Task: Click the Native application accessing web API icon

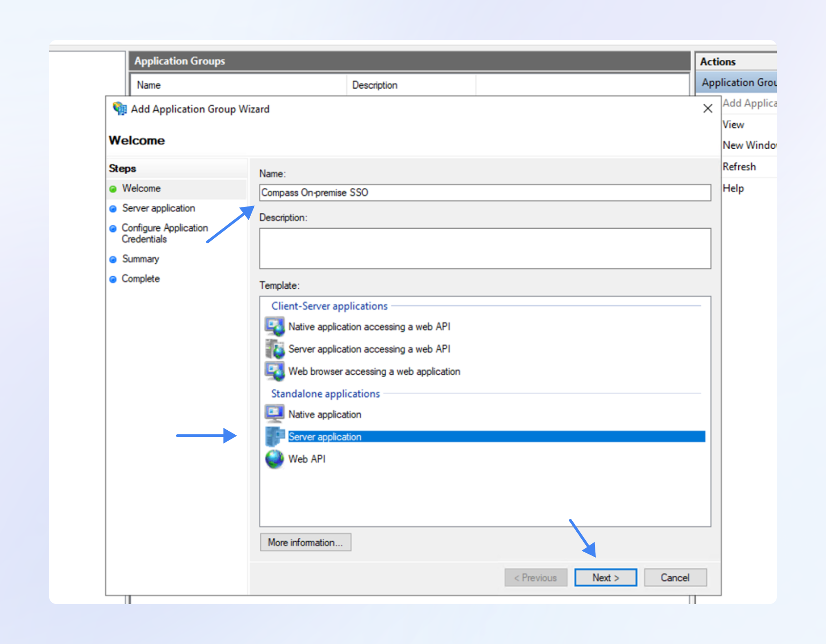Action: pyautogui.click(x=275, y=327)
